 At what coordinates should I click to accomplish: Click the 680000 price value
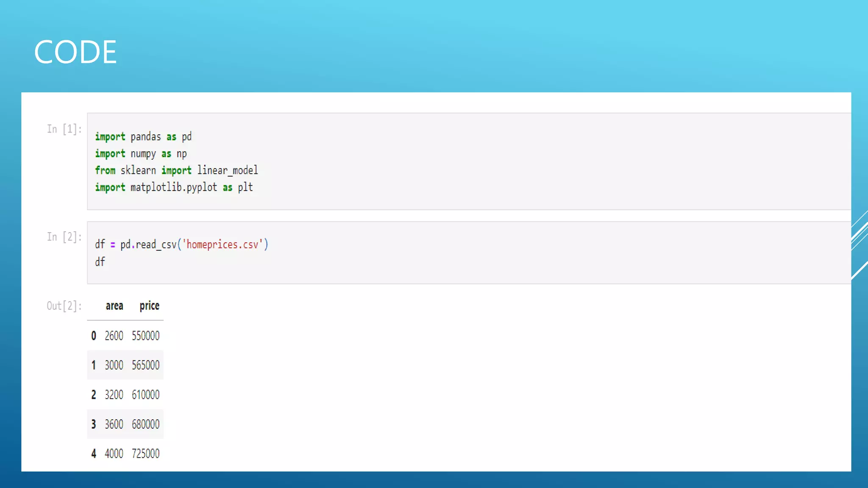click(x=145, y=424)
